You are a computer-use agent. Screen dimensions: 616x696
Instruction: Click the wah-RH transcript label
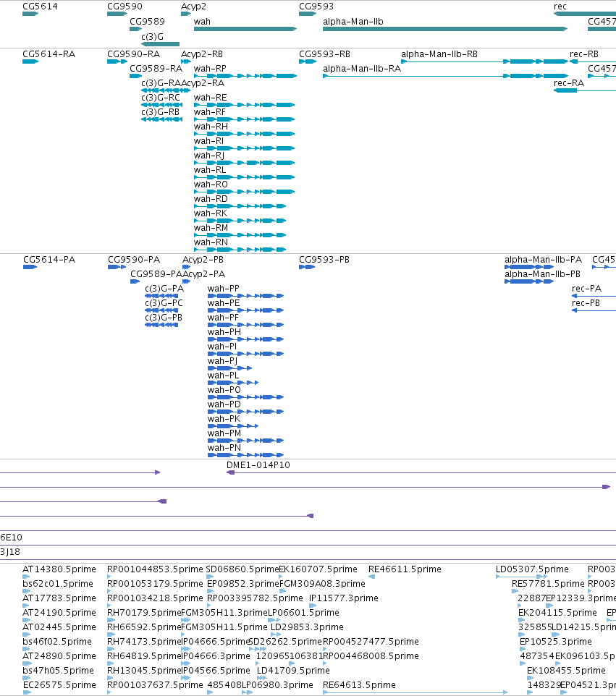(211, 127)
